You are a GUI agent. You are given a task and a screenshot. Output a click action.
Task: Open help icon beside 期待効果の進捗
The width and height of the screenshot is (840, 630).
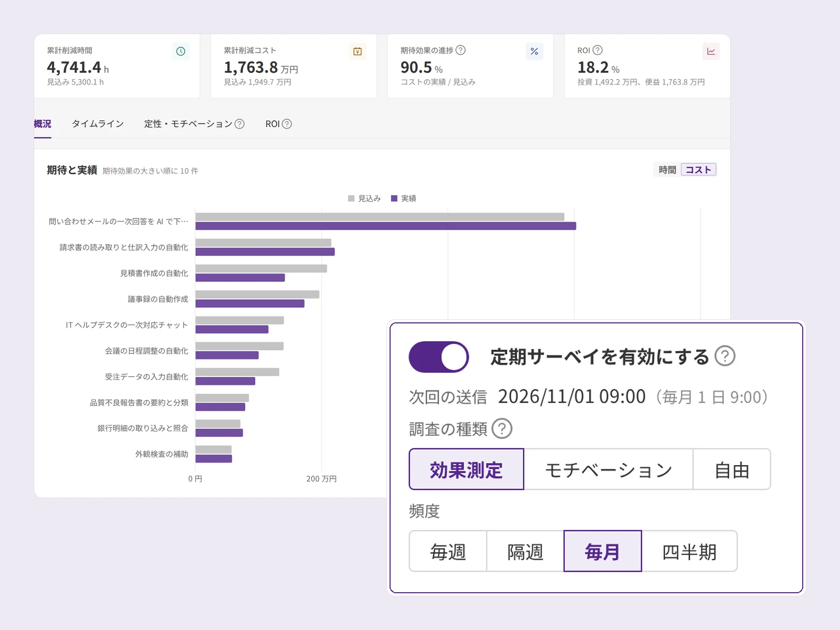(460, 50)
